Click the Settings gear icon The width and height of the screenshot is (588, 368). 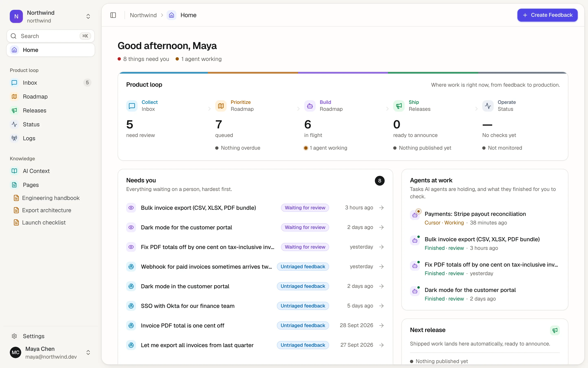pyautogui.click(x=14, y=336)
